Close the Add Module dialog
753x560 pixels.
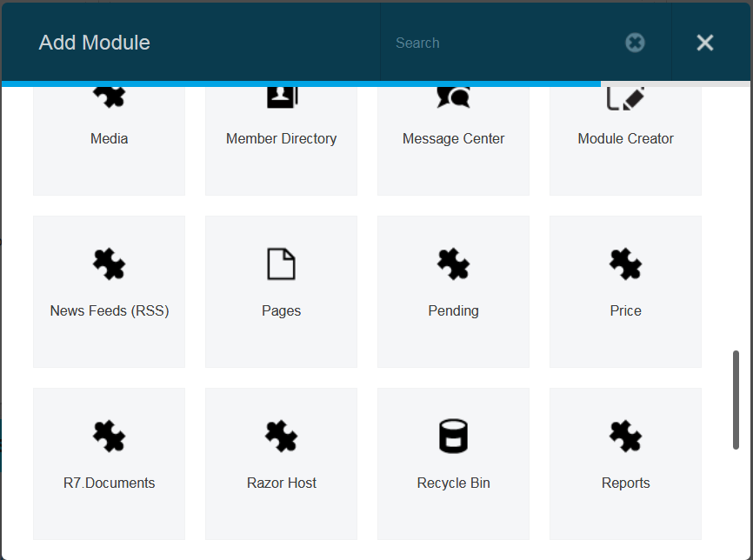tap(705, 43)
